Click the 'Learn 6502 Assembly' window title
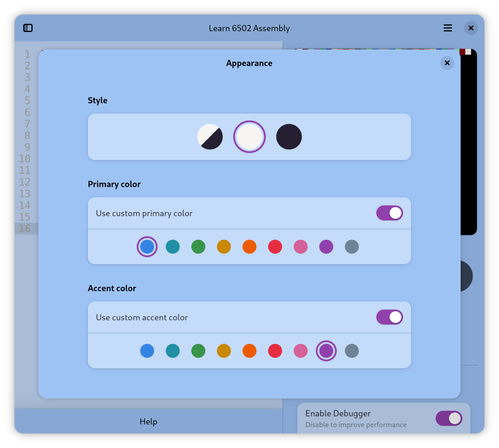Screen dimensions: 499x448 249,28
